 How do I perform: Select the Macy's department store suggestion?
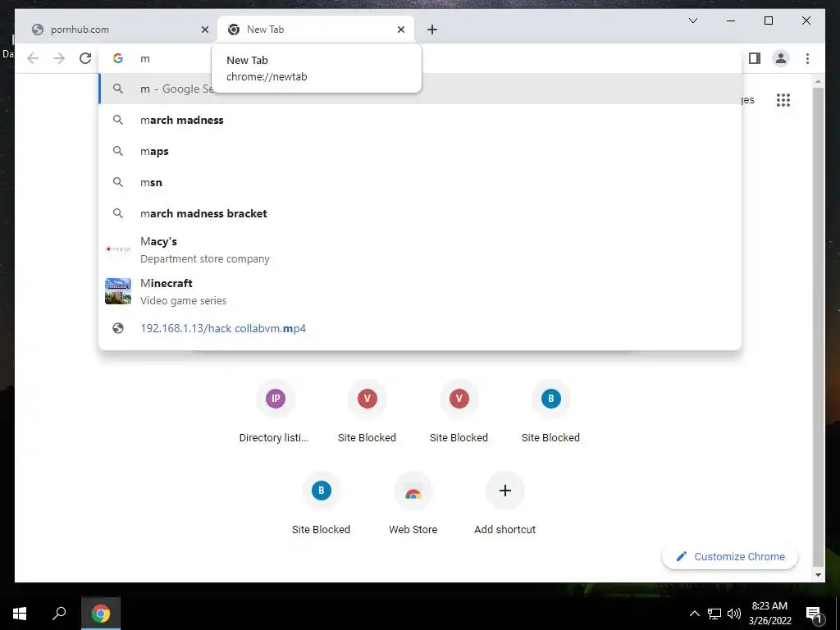tap(420, 249)
